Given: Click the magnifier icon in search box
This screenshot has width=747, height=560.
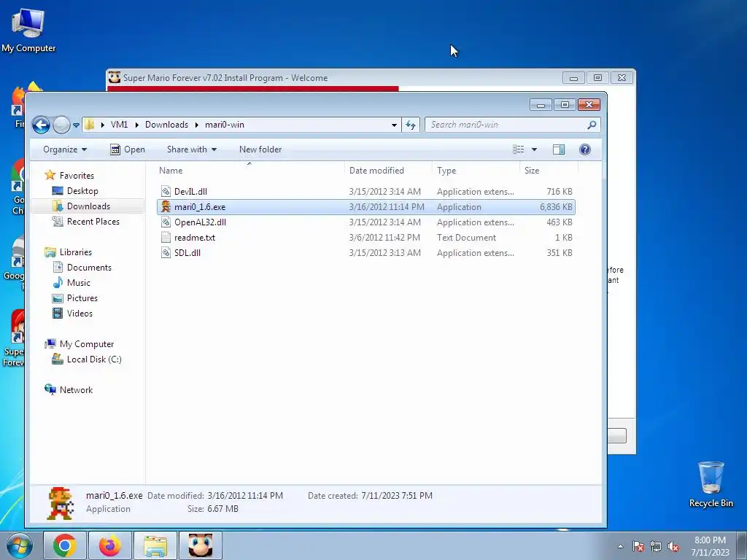Looking at the screenshot, I should [592, 125].
